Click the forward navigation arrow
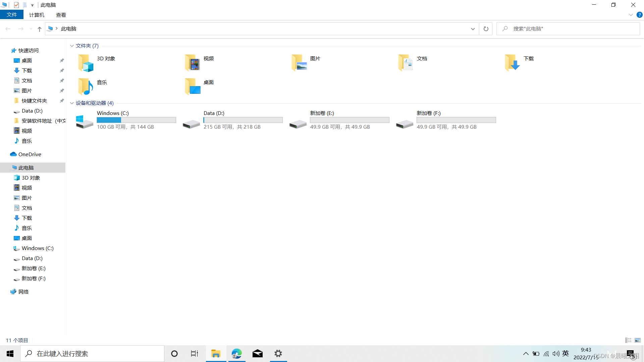The width and height of the screenshot is (644, 362). (21, 29)
